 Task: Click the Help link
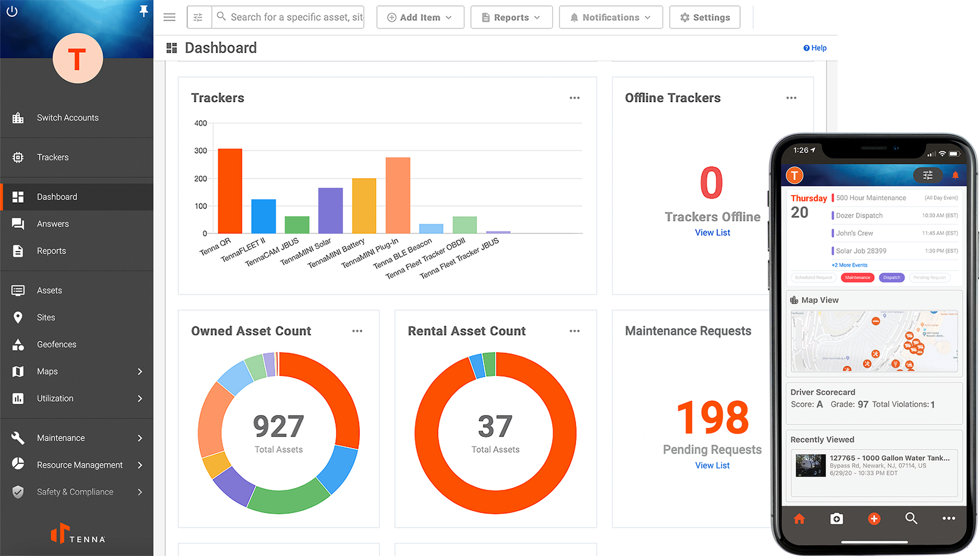(815, 48)
